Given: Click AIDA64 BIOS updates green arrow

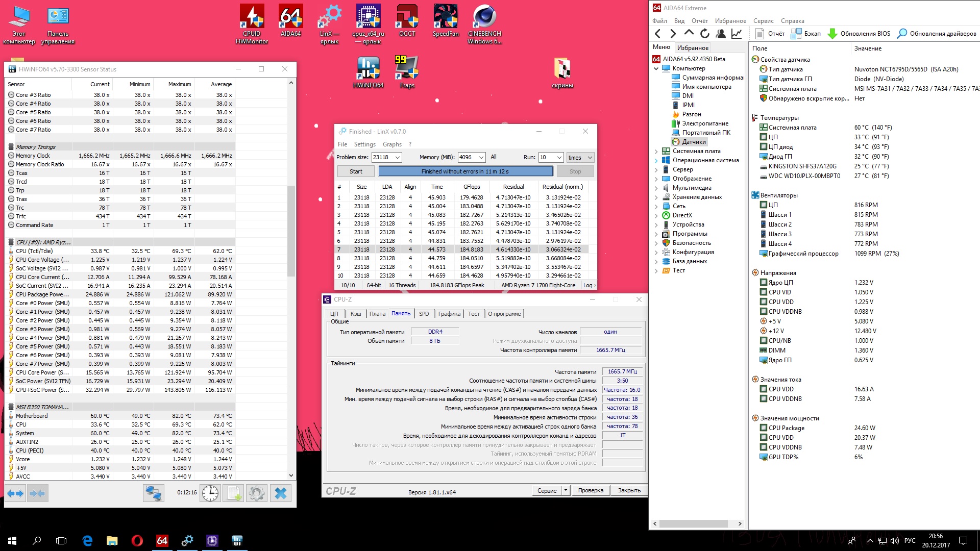Looking at the screenshot, I should (832, 34).
